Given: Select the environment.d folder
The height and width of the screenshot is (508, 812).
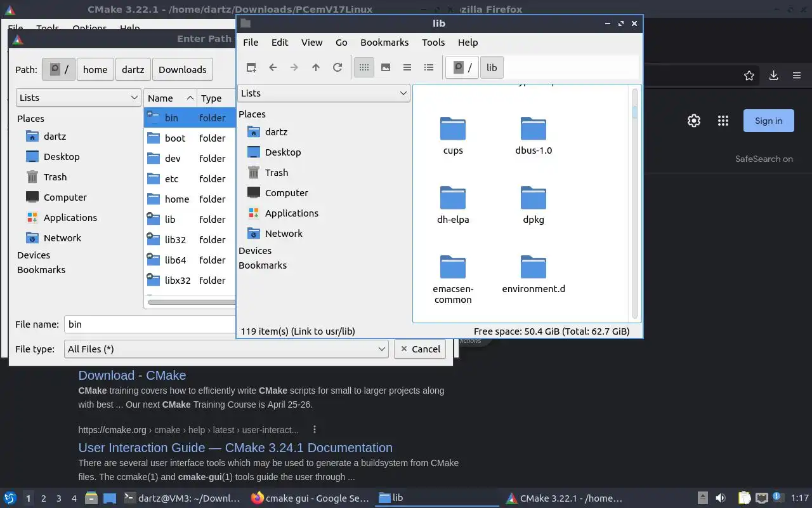Looking at the screenshot, I should (x=534, y=274).
